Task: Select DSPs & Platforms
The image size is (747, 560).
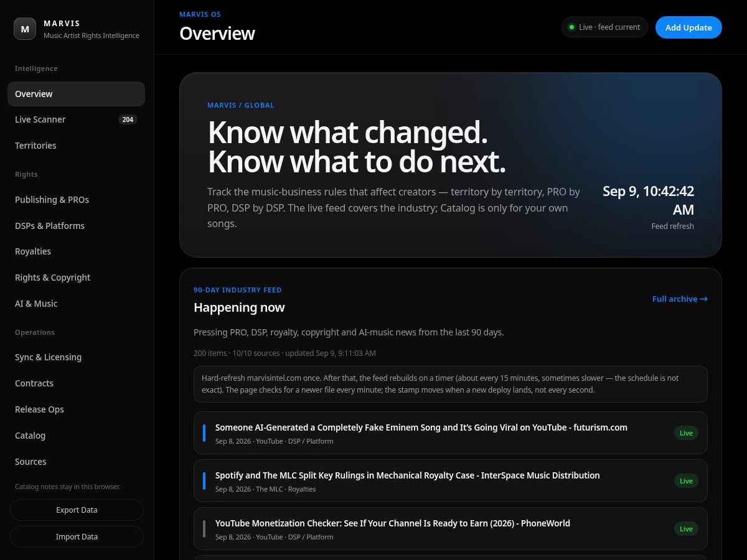Action: [x=76, y=226]
